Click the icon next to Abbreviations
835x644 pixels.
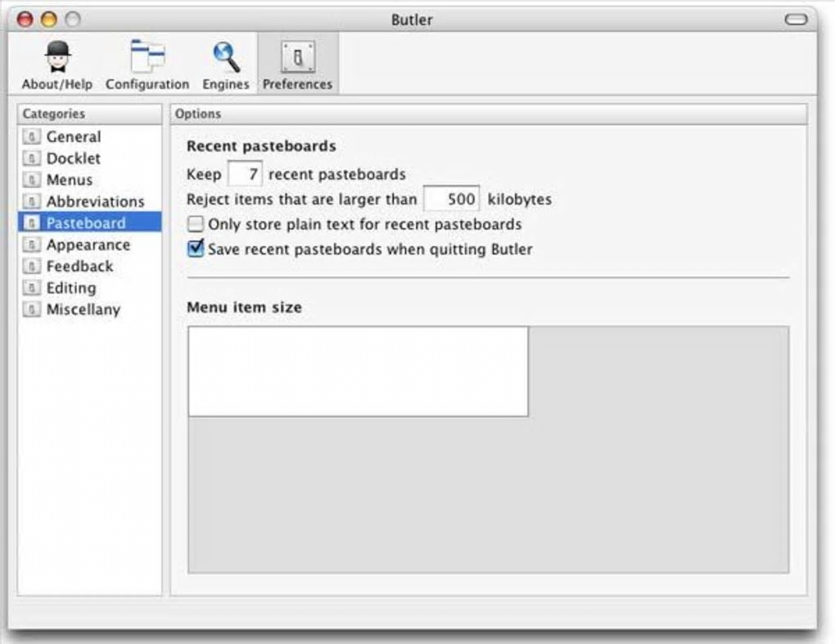31,201
